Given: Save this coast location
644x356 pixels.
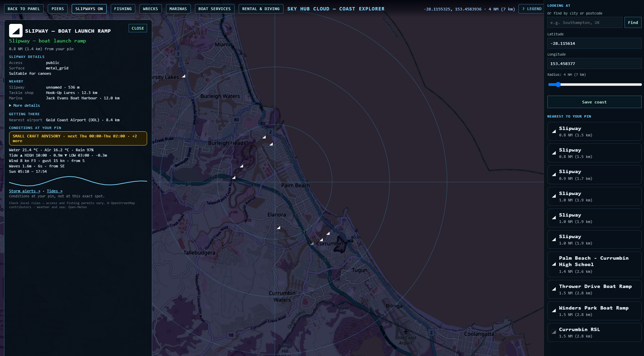Looking at the screenshot, I should pyautogui.click(x=594, y=102).
